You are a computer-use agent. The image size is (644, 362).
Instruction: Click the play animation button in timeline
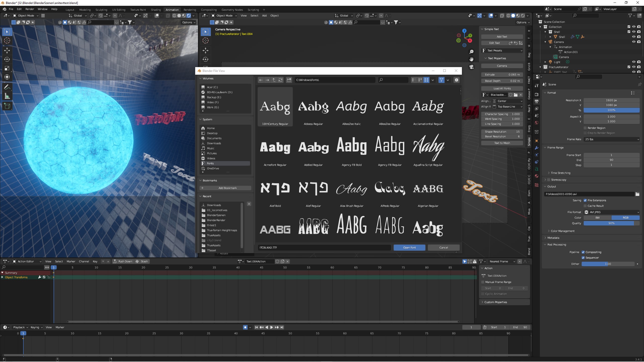point(271,327)
